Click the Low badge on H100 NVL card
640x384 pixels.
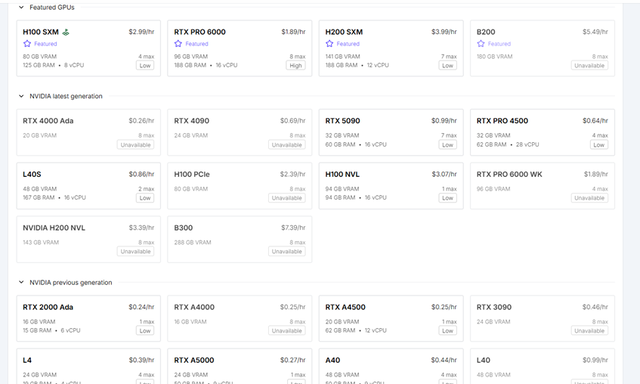(x=448, y=198)
